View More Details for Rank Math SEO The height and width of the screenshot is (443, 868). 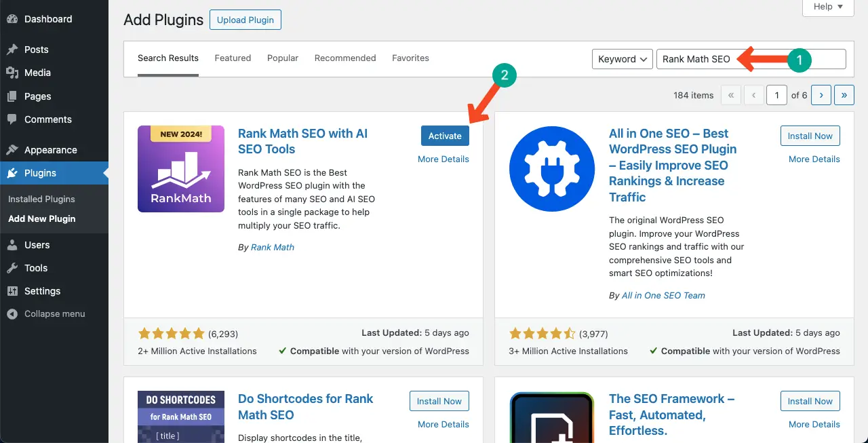pos(443,159)
